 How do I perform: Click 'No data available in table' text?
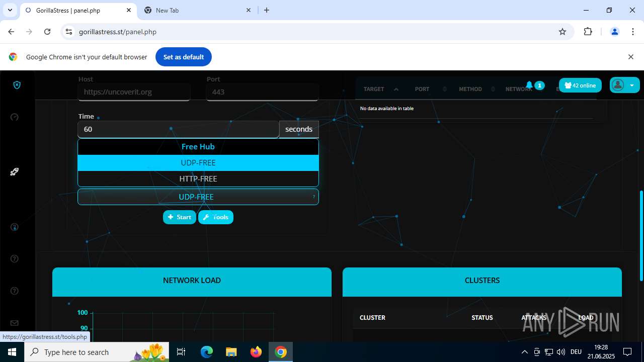click(x=387, y=109)
